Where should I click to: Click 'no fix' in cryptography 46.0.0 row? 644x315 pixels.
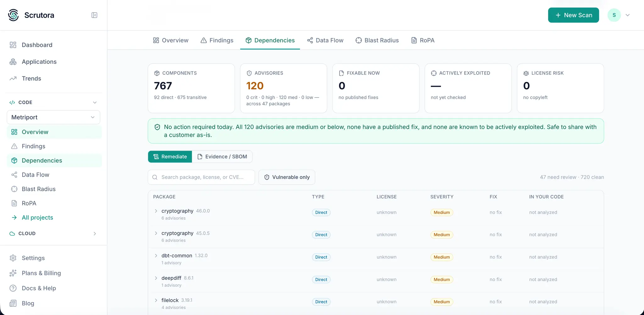click(496, 213)
